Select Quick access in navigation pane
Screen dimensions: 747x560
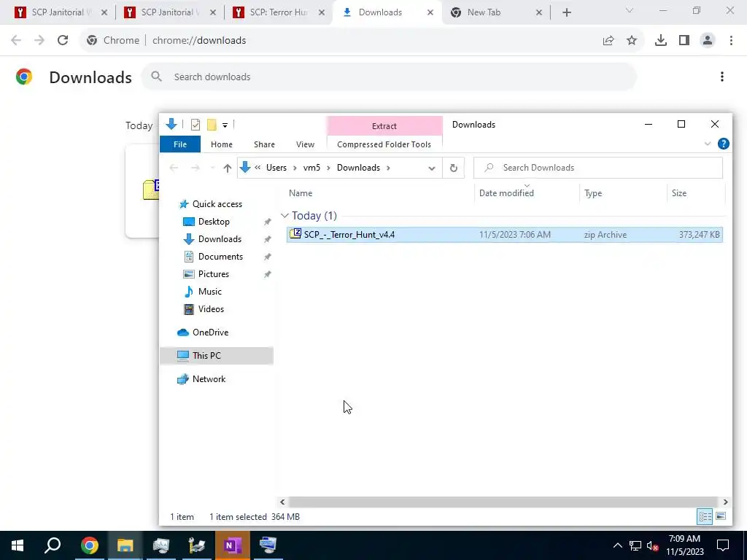pyautogui.click(x=217, y=204)
